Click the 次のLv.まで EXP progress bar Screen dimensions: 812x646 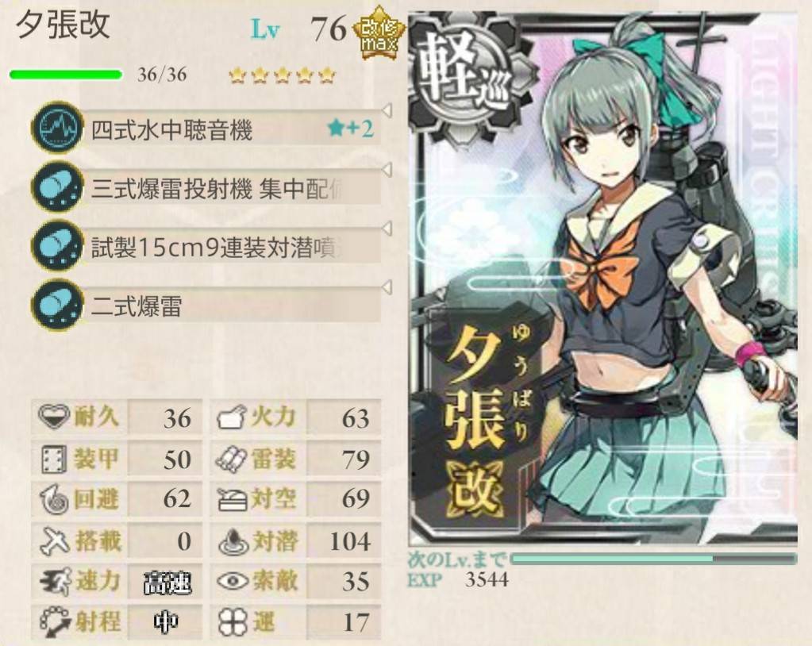653,559
